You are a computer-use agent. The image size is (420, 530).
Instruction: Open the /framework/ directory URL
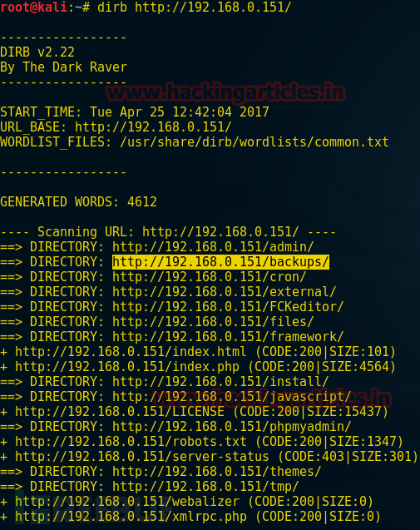[x=228, y=337]
